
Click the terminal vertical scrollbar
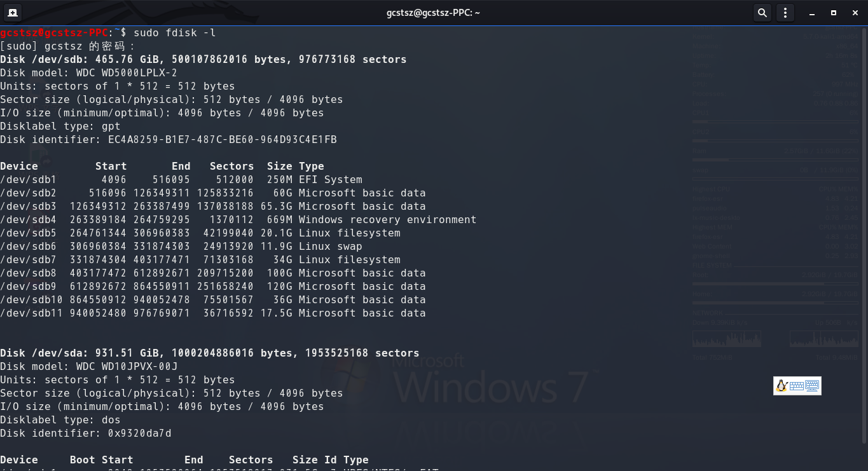(x=865, y=235)
